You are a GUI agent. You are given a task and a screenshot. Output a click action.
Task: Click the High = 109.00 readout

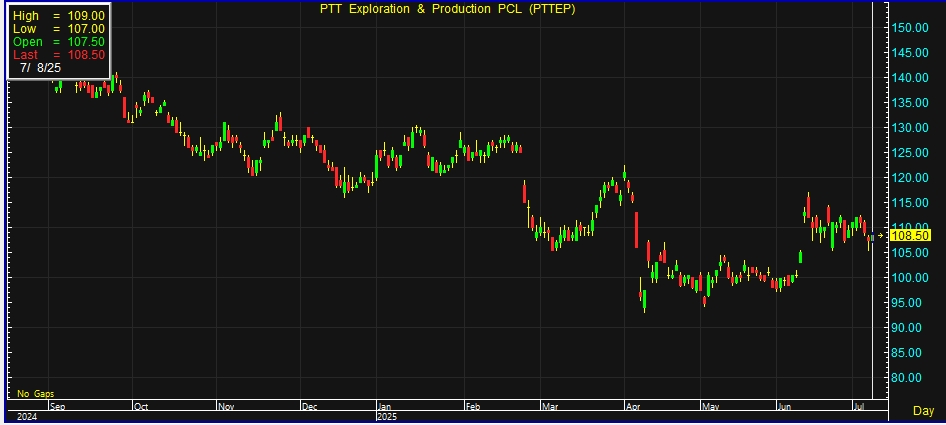(59, 16)
